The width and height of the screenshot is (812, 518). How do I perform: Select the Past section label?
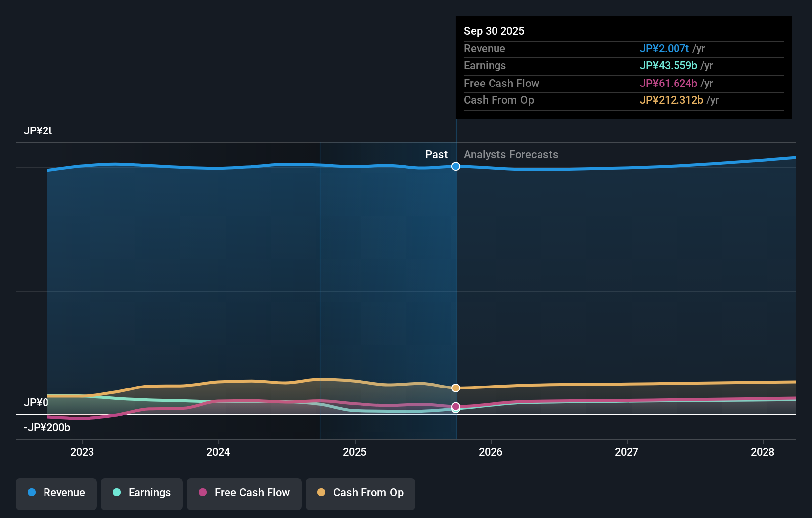pyautogui.click(x=436, y=155)
